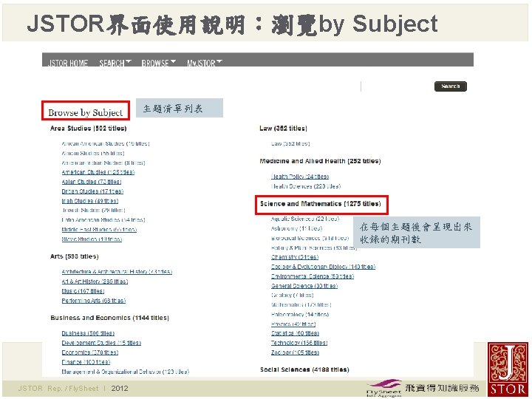Open Technology subject link
532x399 pixels.
click(x=299, y=343)
